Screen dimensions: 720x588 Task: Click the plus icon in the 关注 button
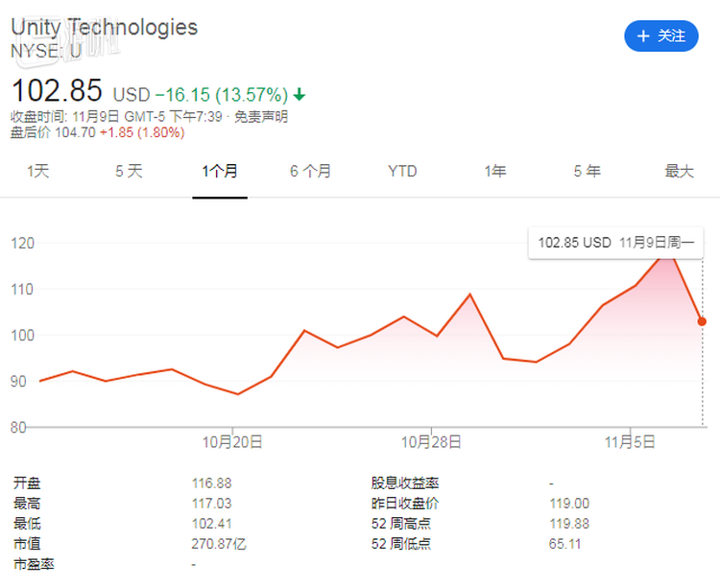click(x=642, y=35)
